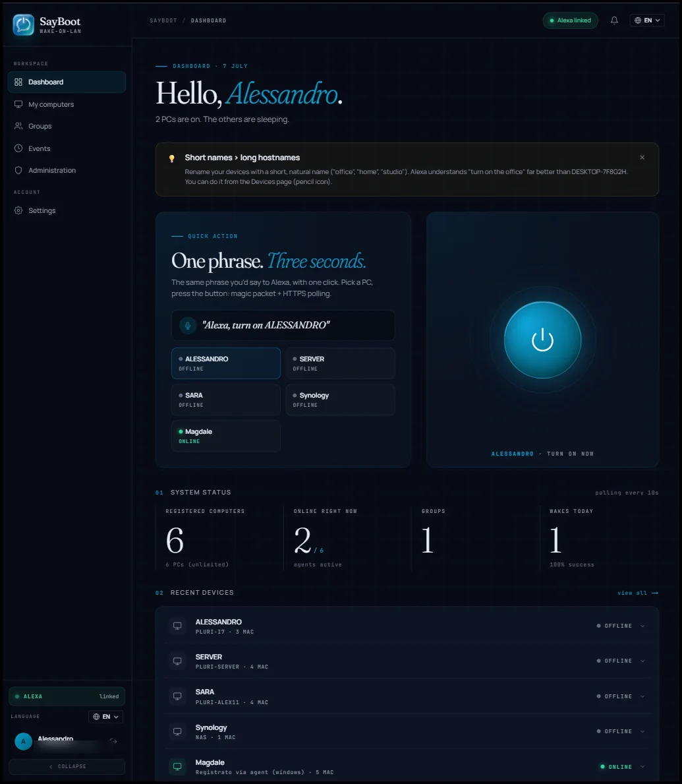Viewport: 682px width, 784px height.
Task: Click the microphone icon in phrase box
Action: [188, 326]
